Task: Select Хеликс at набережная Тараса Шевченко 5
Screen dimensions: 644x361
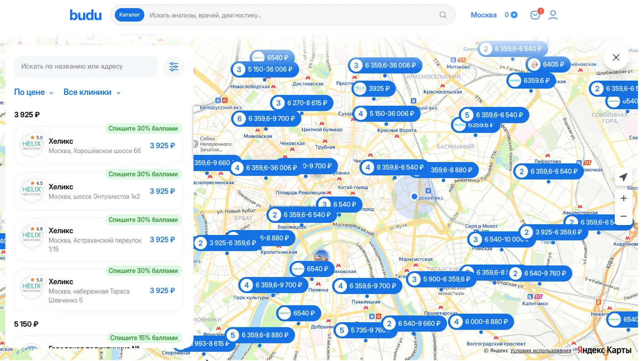Action: (x=99, y=291)
